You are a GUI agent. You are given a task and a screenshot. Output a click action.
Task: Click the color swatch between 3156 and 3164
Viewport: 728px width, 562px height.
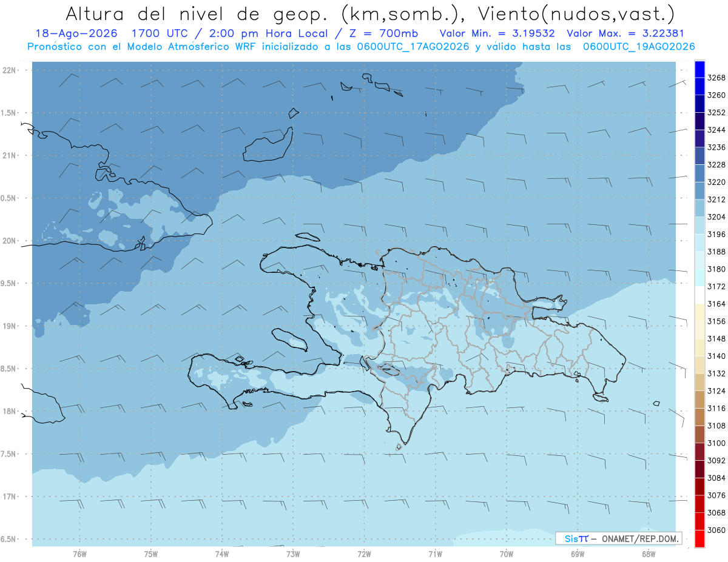(x=699, y=312)
